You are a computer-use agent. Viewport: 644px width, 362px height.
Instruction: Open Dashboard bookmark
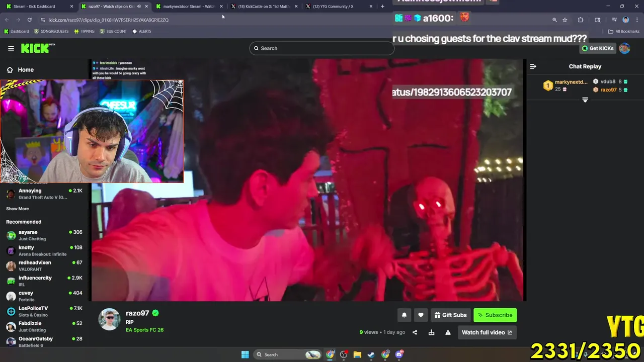click(x=17, y=31)
